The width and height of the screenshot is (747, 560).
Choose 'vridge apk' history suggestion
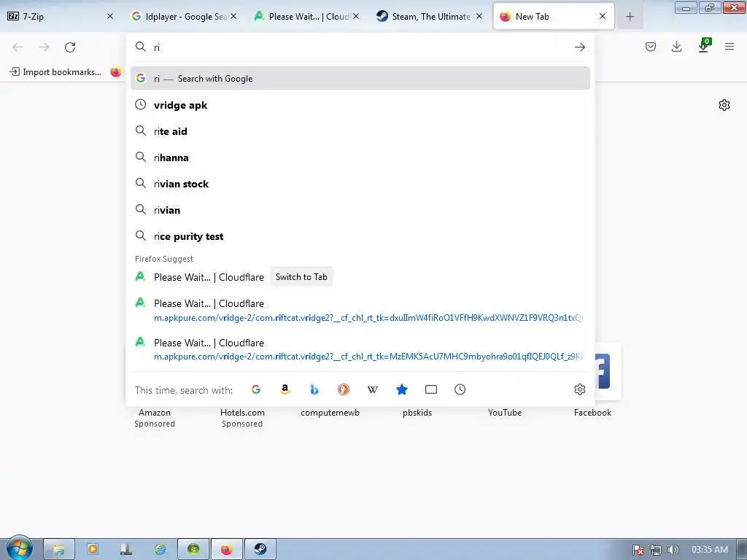(360, 105)
